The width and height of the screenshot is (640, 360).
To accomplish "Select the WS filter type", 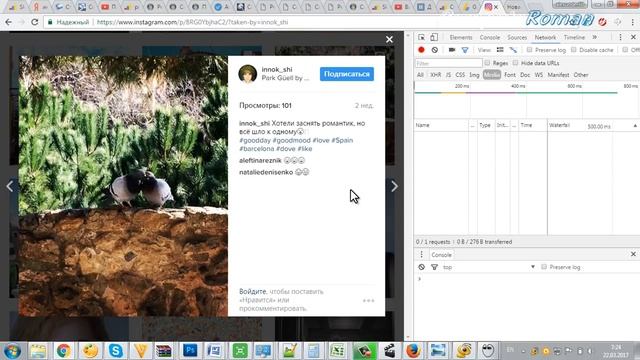I will 539,75.
